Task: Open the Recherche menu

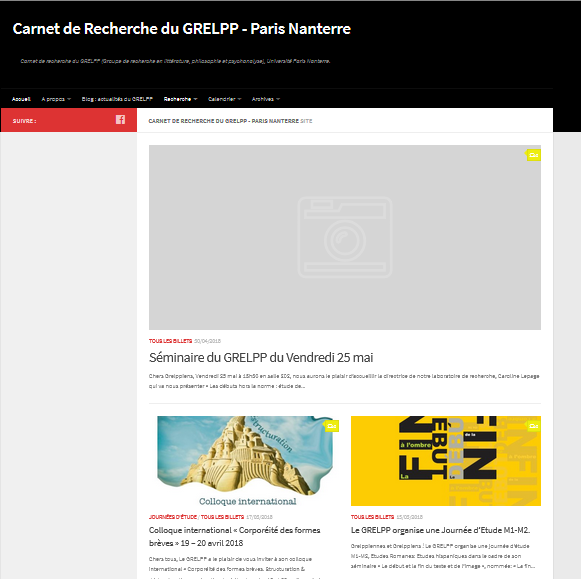Action: click(177, 99)
